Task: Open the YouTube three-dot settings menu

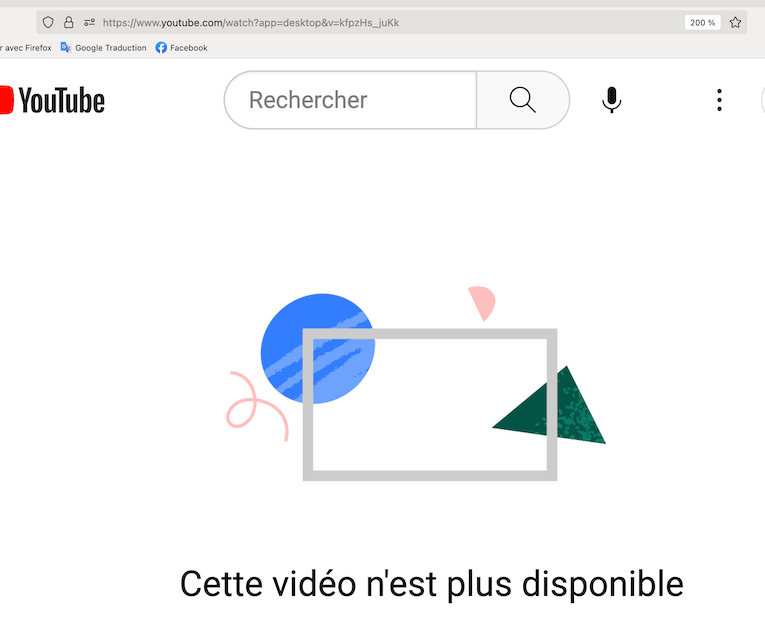Action: tap(719, 100)
